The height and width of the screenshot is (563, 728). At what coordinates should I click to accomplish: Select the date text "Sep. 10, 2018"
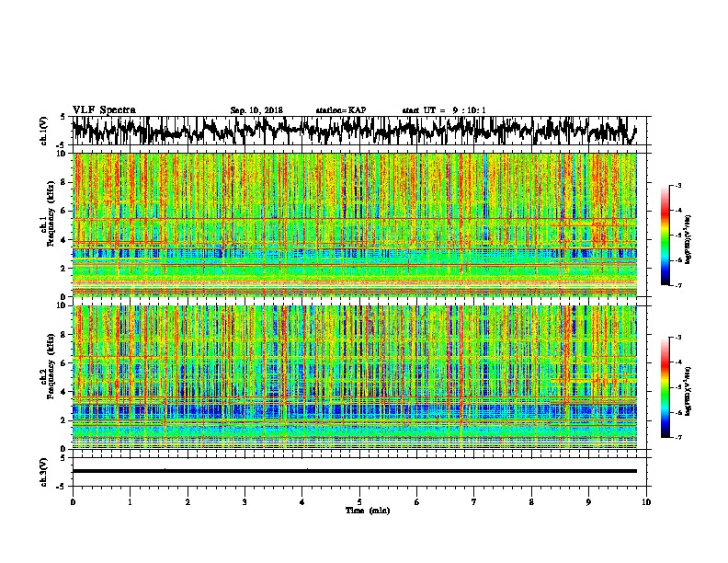256,110
